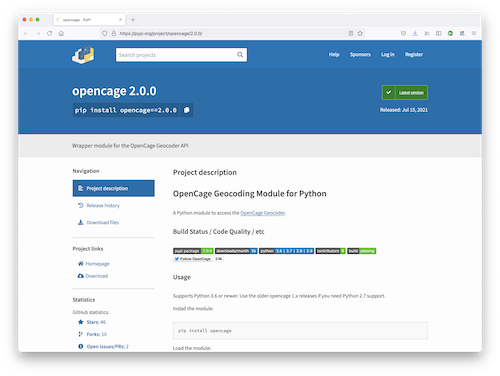
Task: Click the OpenCage Geocoding Module for Python heading
Action: (250, 194)
